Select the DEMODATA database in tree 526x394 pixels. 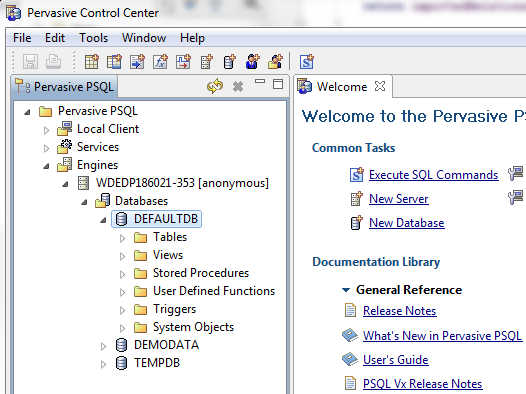[166, 345]
